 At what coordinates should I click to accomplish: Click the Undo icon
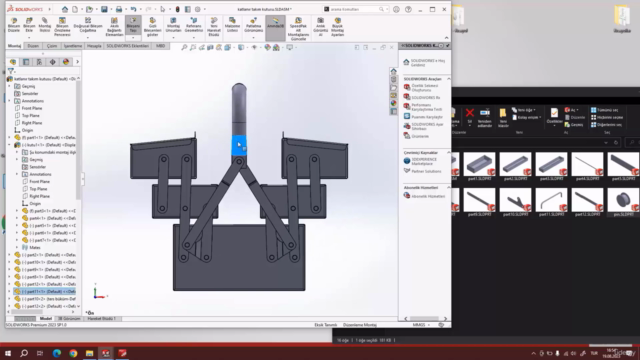(133, 9)
